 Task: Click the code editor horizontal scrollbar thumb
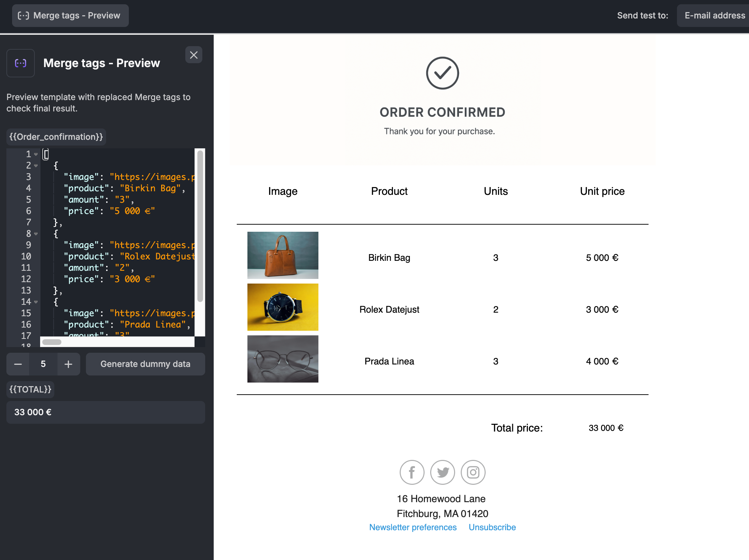point(52,342)
